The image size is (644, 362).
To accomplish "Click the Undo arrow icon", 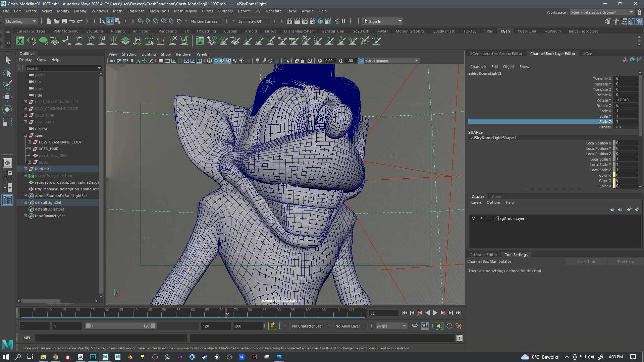I will click(72, 21).
